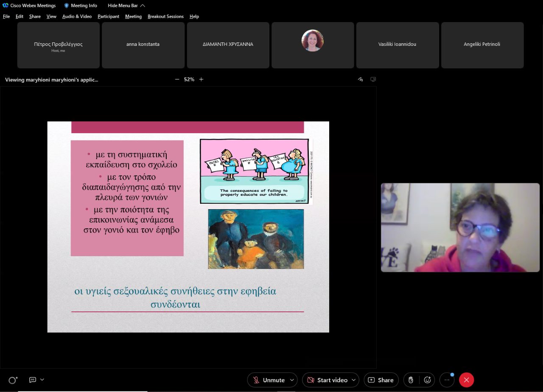Raise hand using the hand icon
Screen dimensions: 543x392
point(411,380)
